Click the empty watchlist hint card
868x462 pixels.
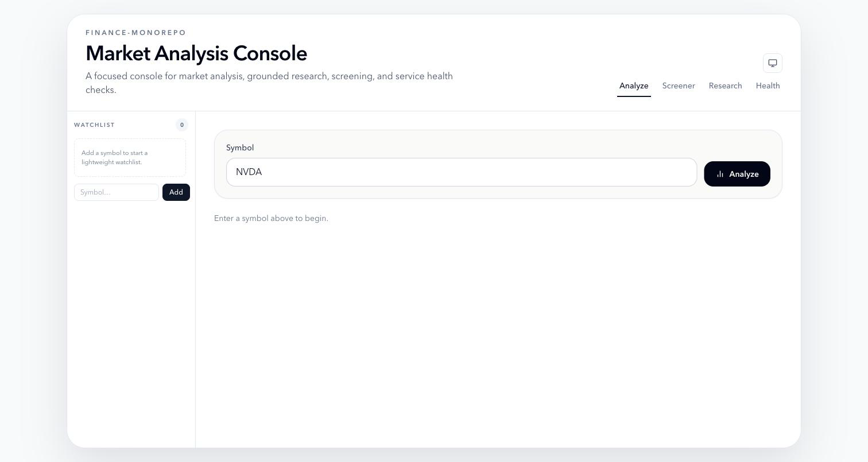pyautogui.click(x=130, y=157)
